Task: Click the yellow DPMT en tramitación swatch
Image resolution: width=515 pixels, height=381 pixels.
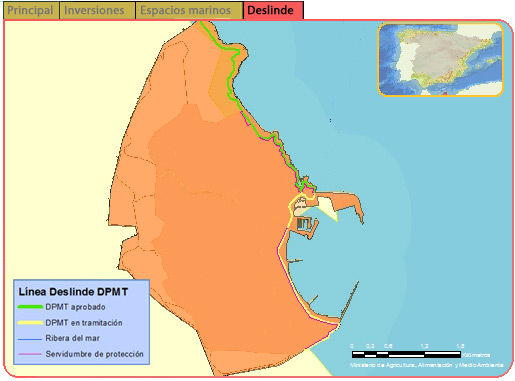Action: tap(30, 323)
